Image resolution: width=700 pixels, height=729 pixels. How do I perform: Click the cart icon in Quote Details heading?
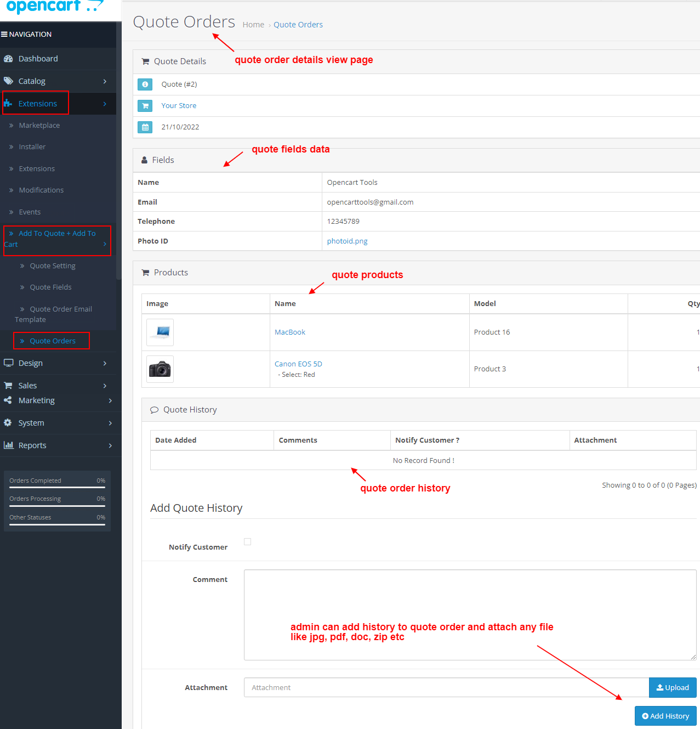pos(145,61)
